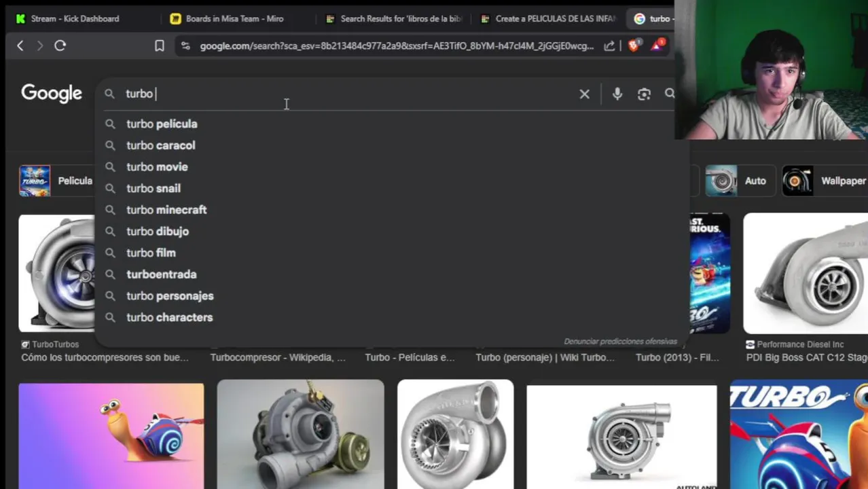Image resolution: width=868 pixels, height=489 pixels.
Task: Click 'Denunciar predicciones ofensivas' link
Action: pos(620,342)
